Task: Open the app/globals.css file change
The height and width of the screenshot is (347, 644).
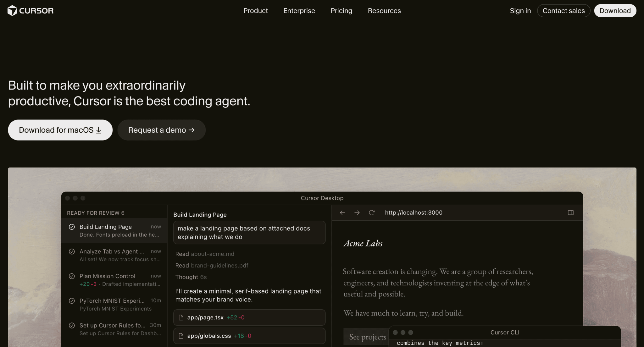Action: (x=249, y=336)
